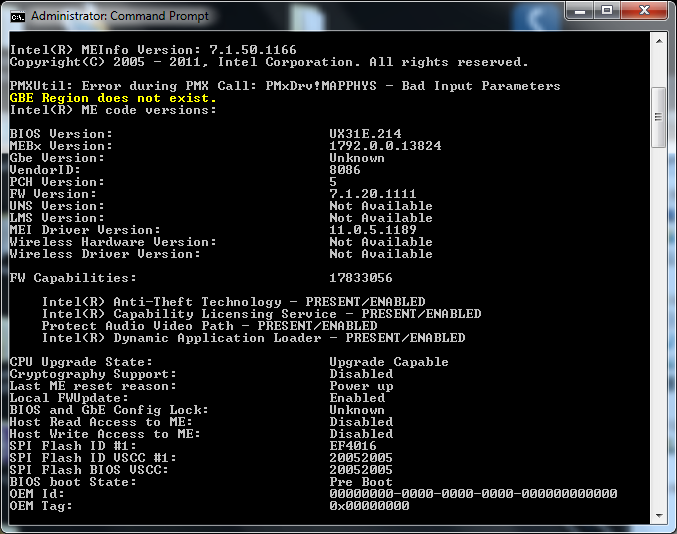Click the PMXUtil error message line

(x=285, y=86)
